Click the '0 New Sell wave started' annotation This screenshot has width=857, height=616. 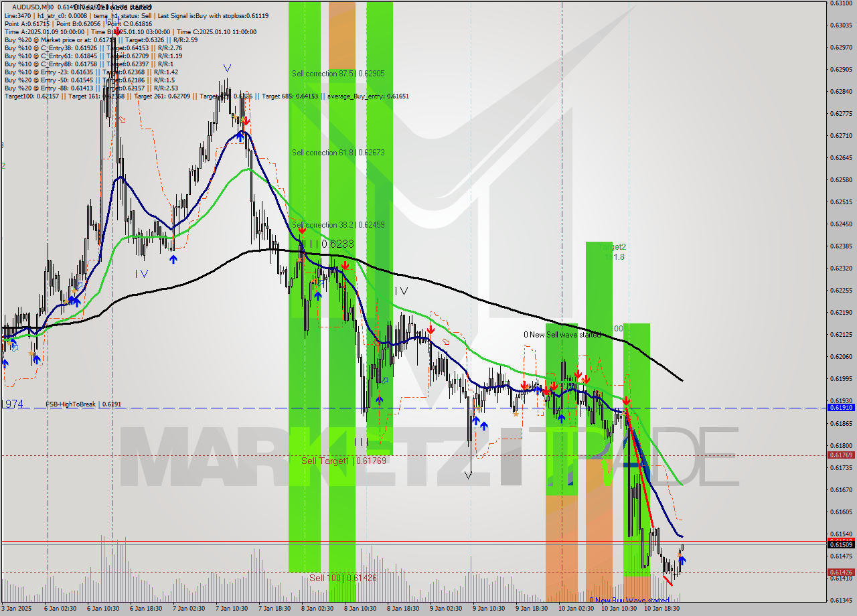(562, 335)
